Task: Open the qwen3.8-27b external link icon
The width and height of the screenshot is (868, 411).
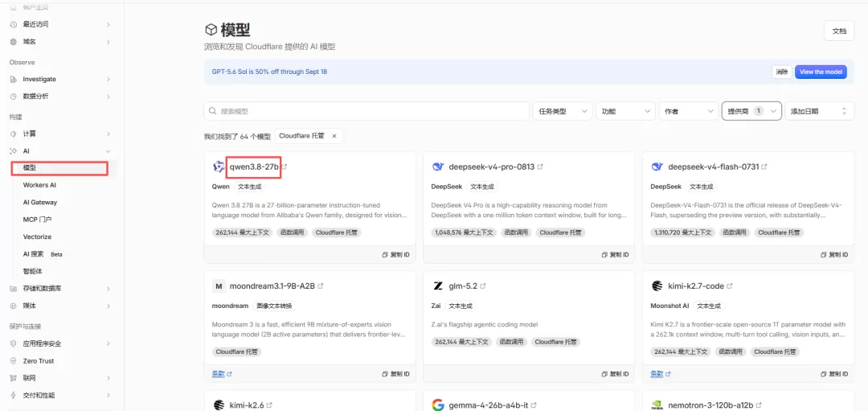Action: [285, 166]
